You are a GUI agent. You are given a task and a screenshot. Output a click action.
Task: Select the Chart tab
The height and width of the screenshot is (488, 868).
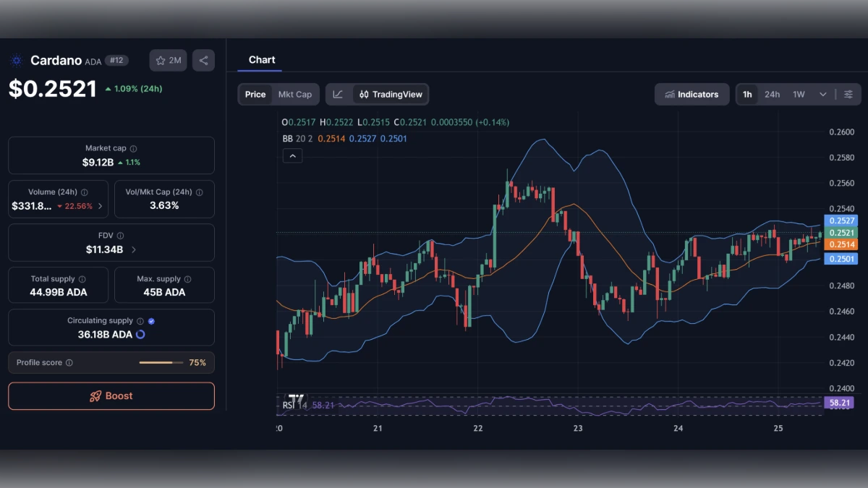[x=261, y=60]
